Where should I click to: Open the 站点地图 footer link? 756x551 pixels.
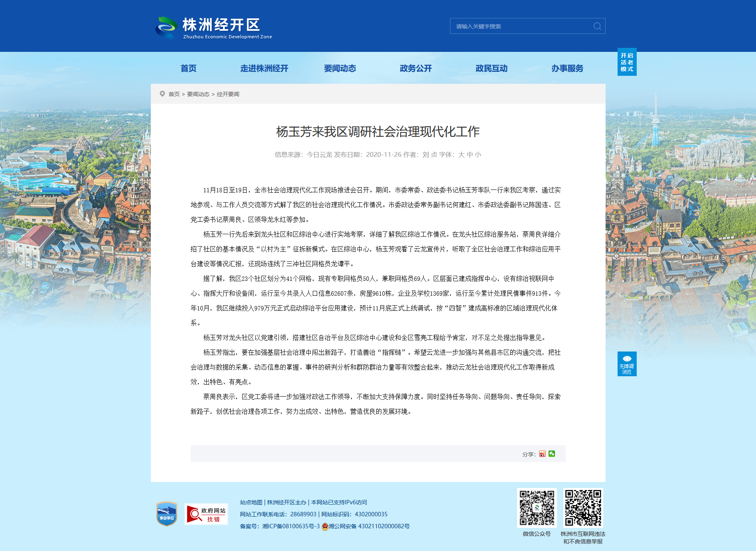tap(251, 502)
